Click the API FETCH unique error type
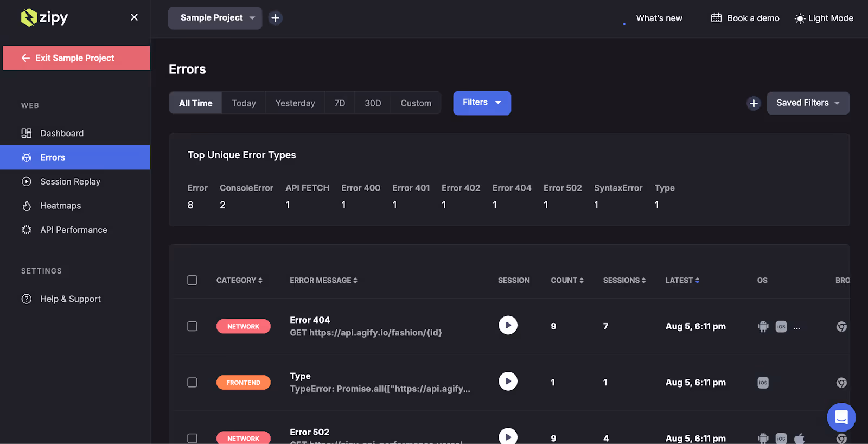 307,196
